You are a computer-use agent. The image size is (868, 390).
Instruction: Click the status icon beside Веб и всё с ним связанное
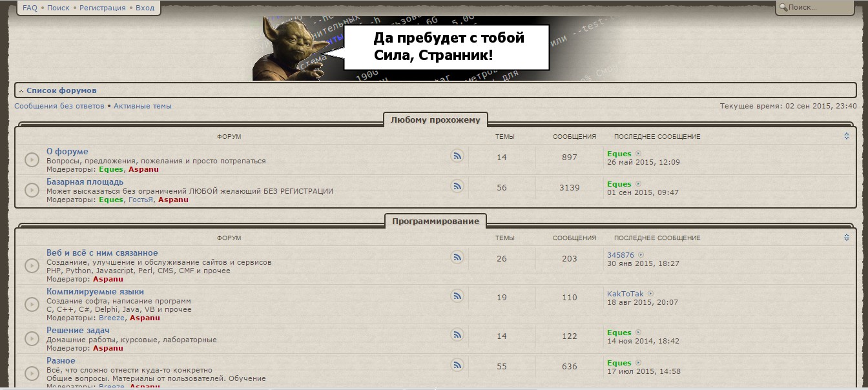point(32,265)
